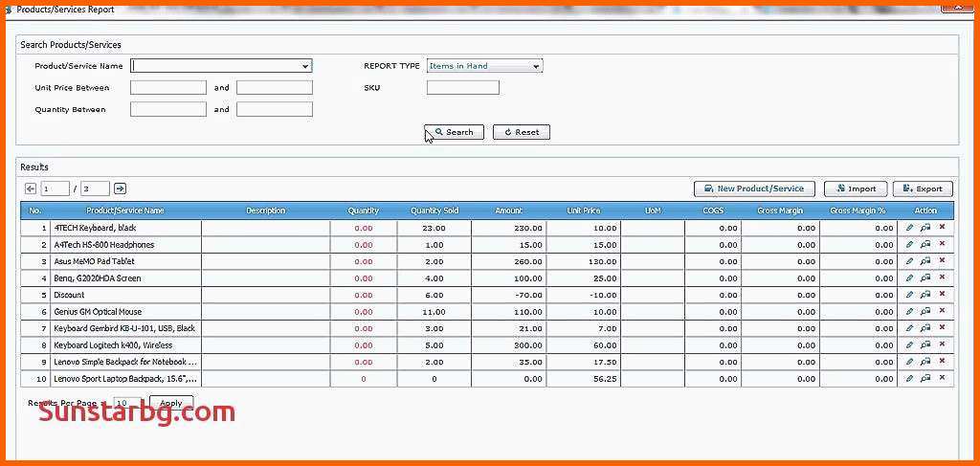Sort by Quantity Sold column header
This screenshot has height=466, width=980.
click(434, 211)
